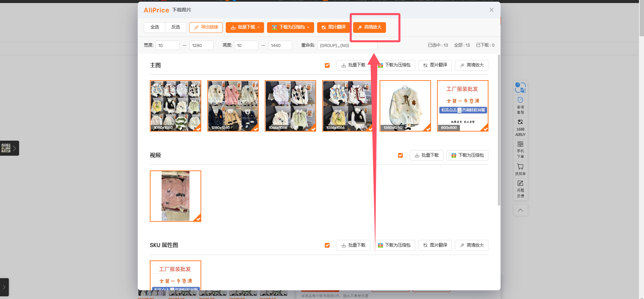Focus the maximum width field showing 1280
The width and height of the screenshot is (644, 299).
click(202, 45)
